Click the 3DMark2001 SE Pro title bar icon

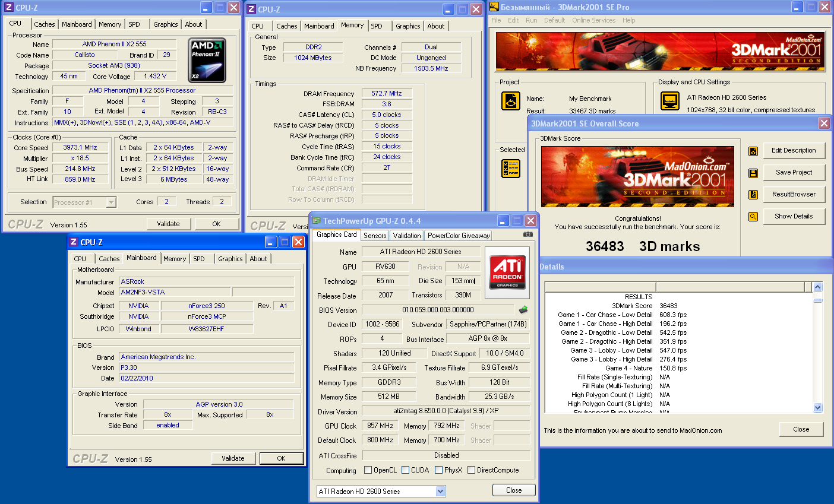tap(494, 7)
